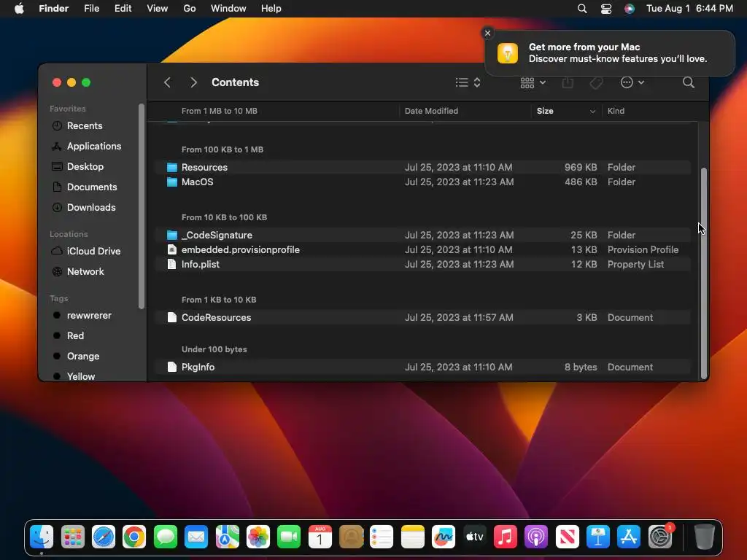Screen dimensions: 747x560
Task: Open Applications in the sidebar
Action: point(94,146)
